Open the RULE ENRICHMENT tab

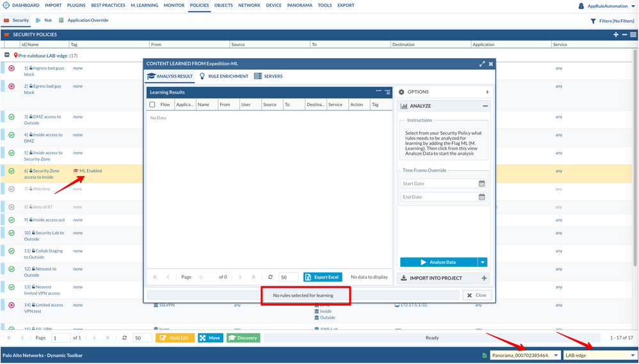click(x=224, y=76)
